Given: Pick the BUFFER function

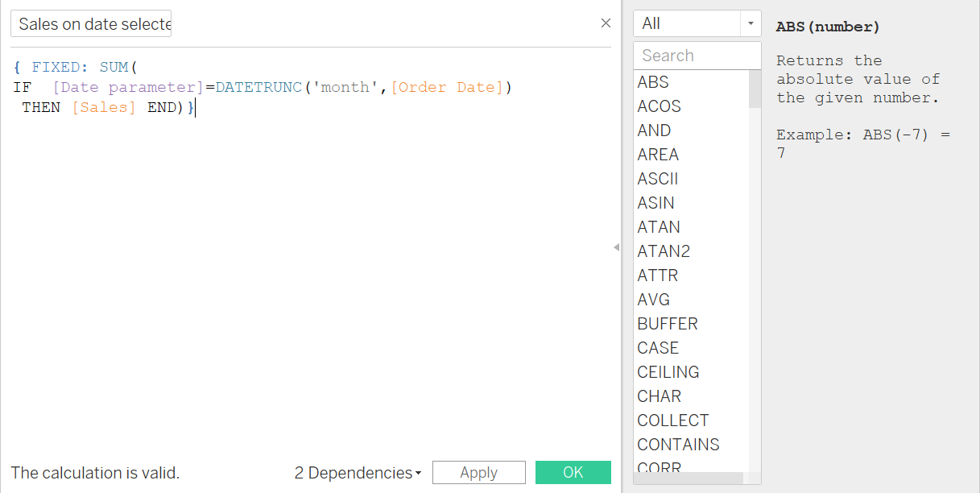Looking at the screenshot, I should pos(667,324).
